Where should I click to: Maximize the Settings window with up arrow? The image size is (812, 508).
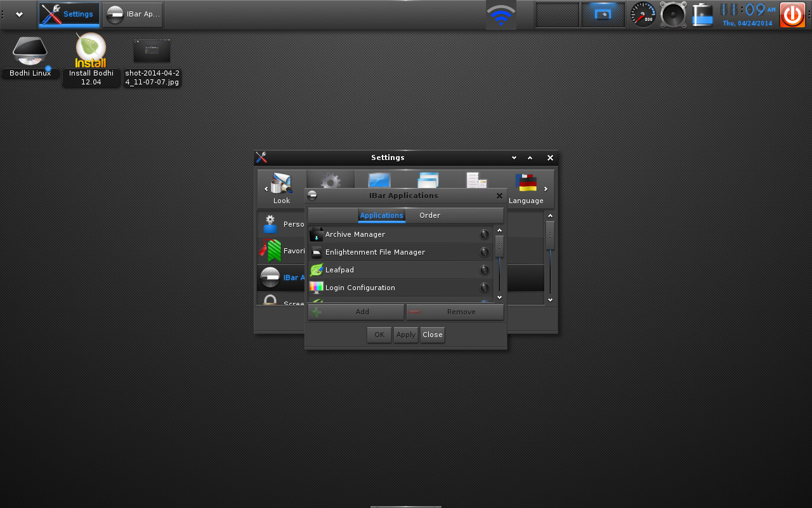tap(530, 157)
